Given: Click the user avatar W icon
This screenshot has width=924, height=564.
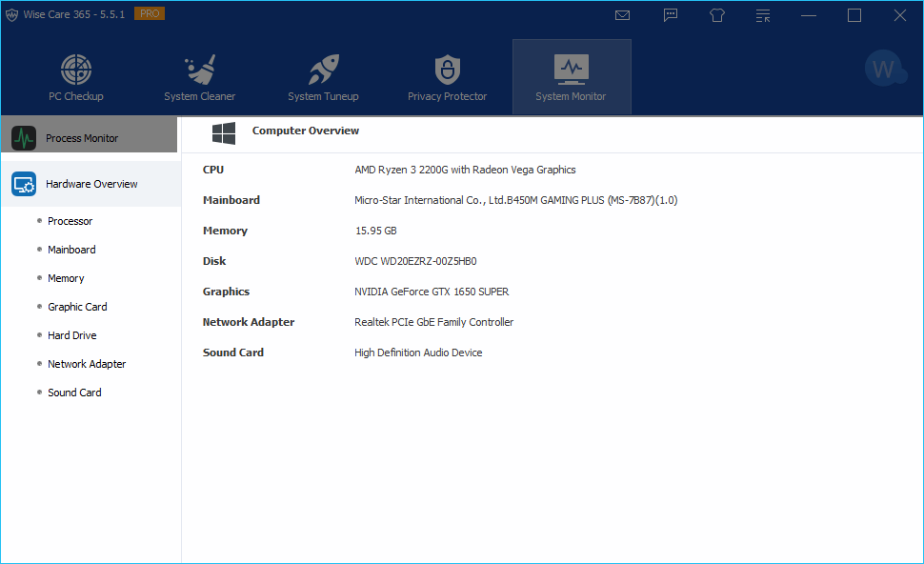Looking at the screenshot, I should coord(885,69).
